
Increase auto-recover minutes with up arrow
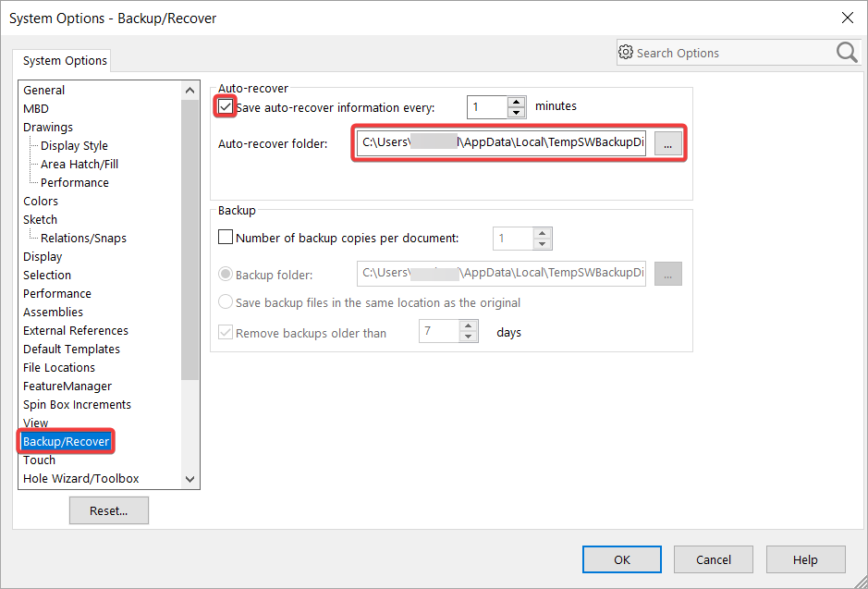[517, 102]
